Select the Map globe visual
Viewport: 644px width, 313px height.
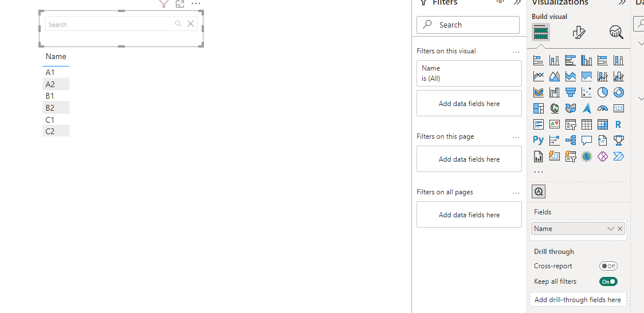coord(555,108)
